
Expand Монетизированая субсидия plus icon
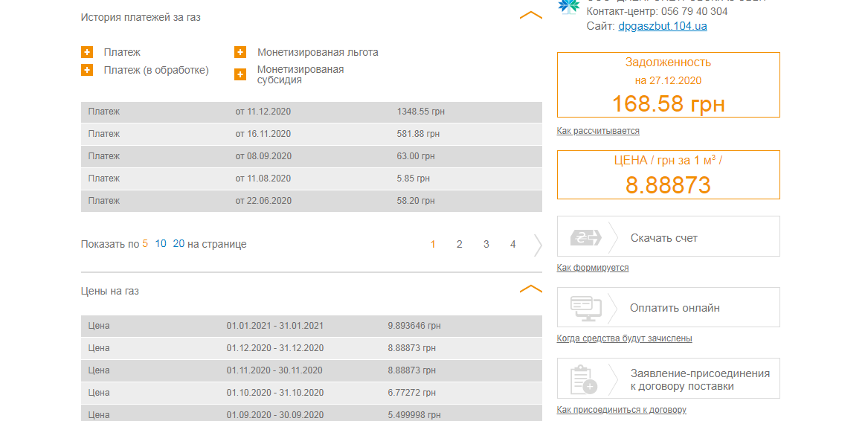tap(240, 74)
